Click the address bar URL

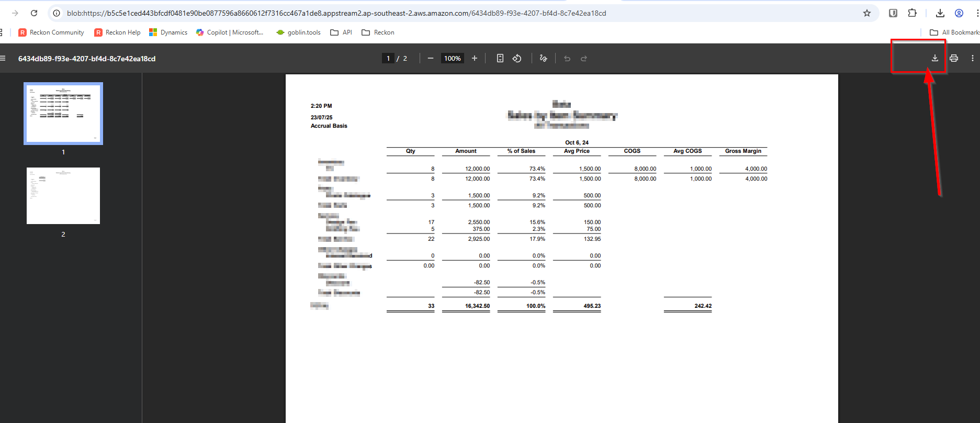(336, 13)
